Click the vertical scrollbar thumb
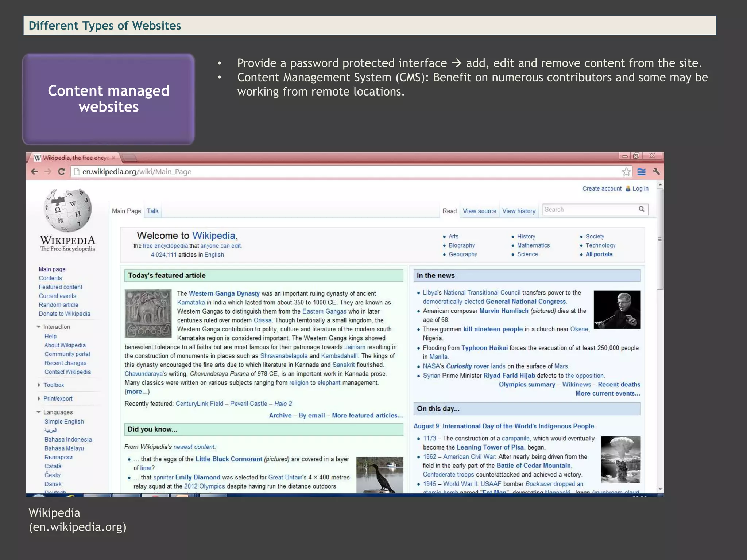The image size is (747, 560). coord(659,240)
